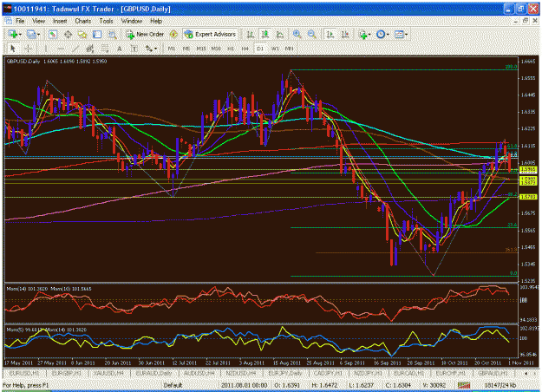Click the yellow 1.5703 price label

click(x=528, y=197)
